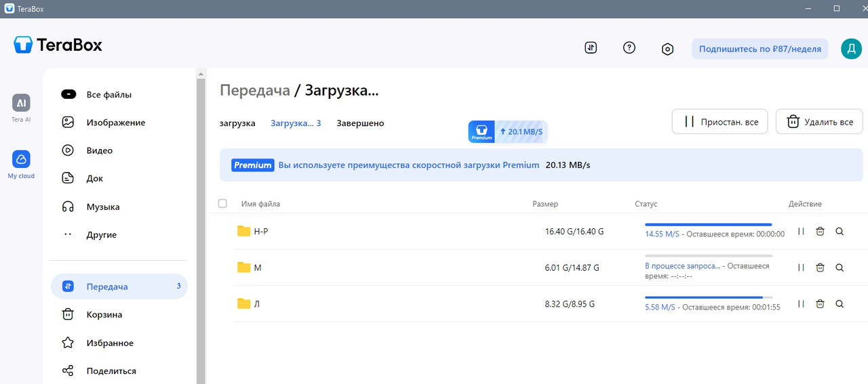Viewport: 868px width, 384px height.
Task: Click Передача in the breadcrumb title
Action: 255,90
